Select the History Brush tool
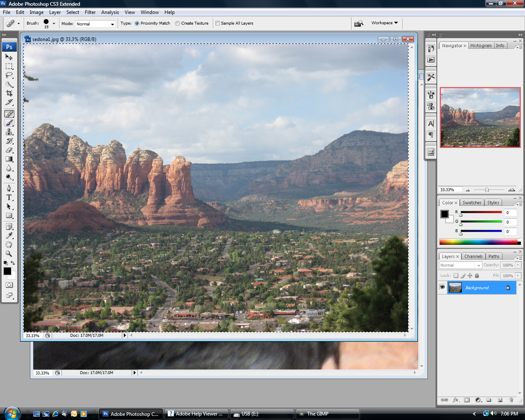Screen dimensions: 525x420 9,141
